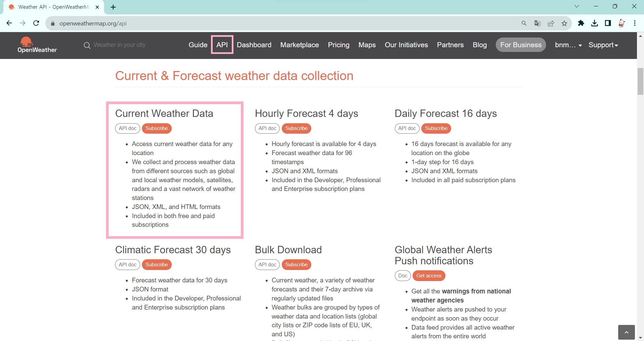Click the vertical scrollbar thumb
Viewport: 644px width, 341px height.
(x=640, y=81)
